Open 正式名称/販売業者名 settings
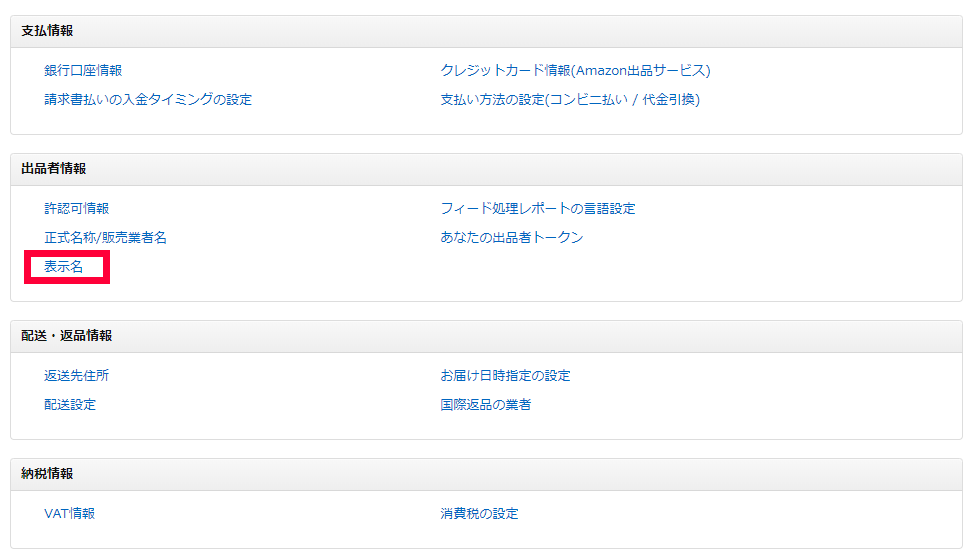The width and height of the screenshot is (976, 560). pyautogui.click(x=105, y=237)
